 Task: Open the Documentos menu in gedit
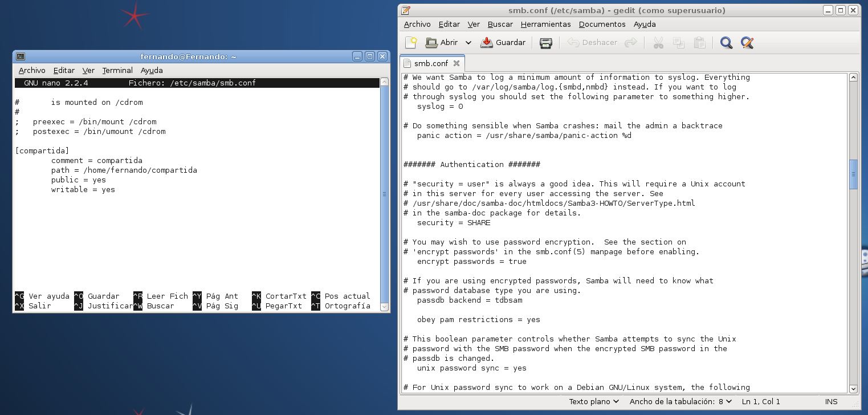tap(602, 25)
